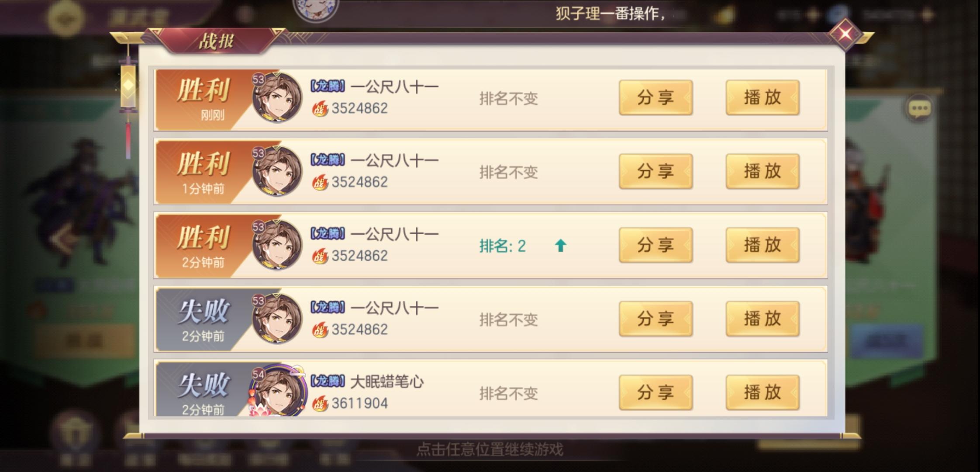Open the chat bubble icon
The image size is (980, 472).
pyautogui.click(x=919, y=108)
